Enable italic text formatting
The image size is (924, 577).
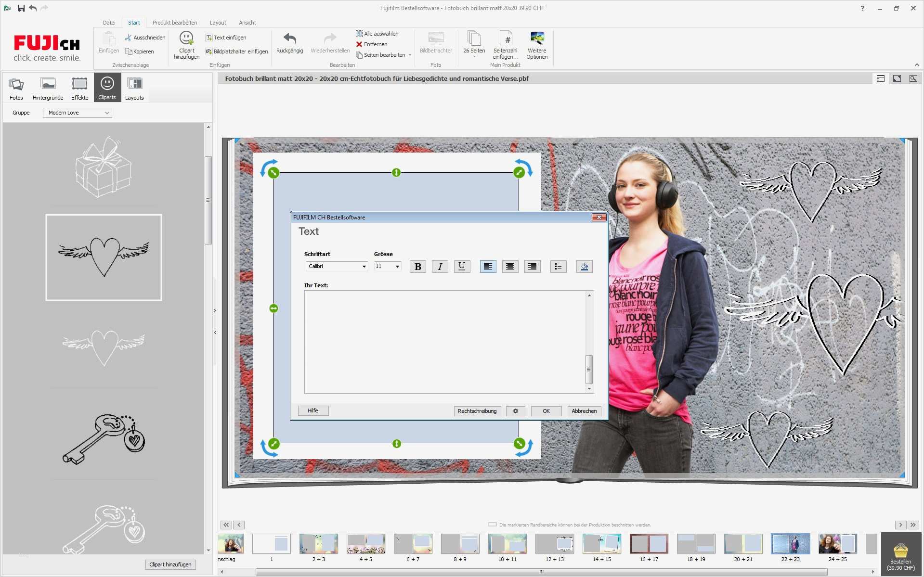click(x=440, y=266)
